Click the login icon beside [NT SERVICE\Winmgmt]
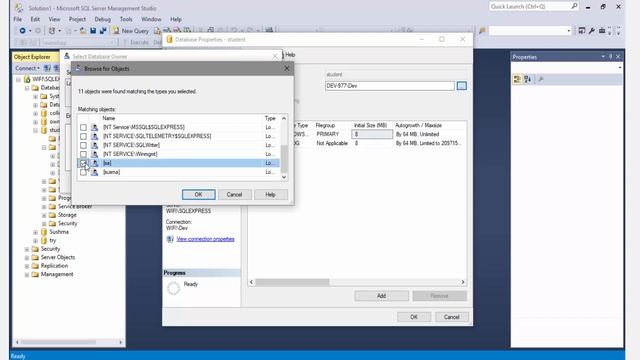Screen dimensions: 640x360 (94, 154)
